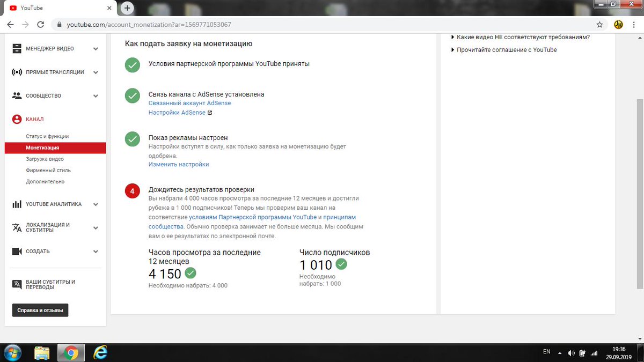This screenshot has height=362, width=644.
Task: Expand the Сообщество section chevron
Action: tap(96, 96)
